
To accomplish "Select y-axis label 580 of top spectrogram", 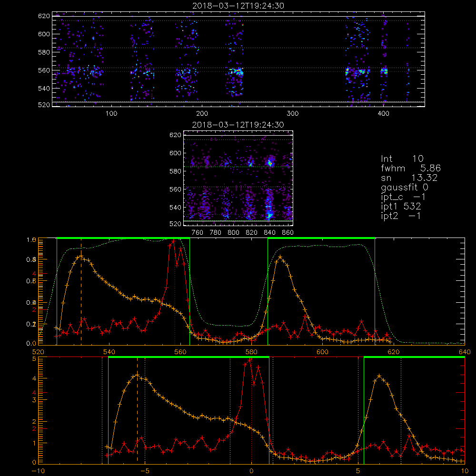I will pyautogui.click(x=44, y=52).
